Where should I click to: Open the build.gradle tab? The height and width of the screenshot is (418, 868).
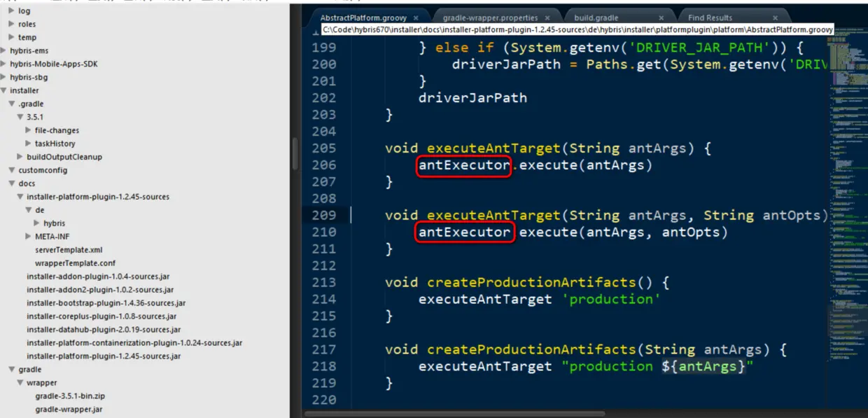click(596, 18)
